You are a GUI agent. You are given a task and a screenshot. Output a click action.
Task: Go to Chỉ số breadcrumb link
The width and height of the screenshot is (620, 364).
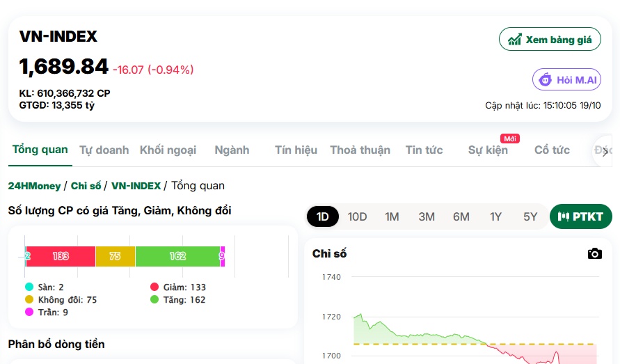coord(86,186)
